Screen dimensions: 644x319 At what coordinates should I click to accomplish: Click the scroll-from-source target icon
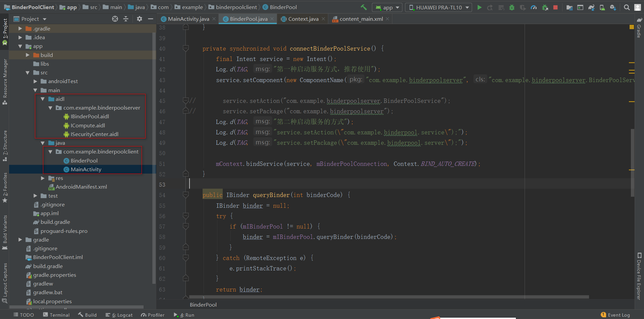(x=115, y=19)
